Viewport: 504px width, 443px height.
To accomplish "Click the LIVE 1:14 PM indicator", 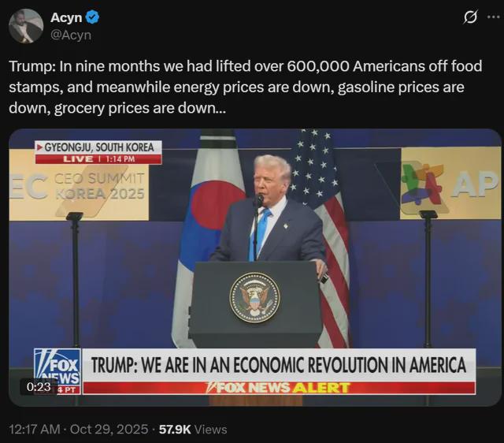I will point(98,159).
